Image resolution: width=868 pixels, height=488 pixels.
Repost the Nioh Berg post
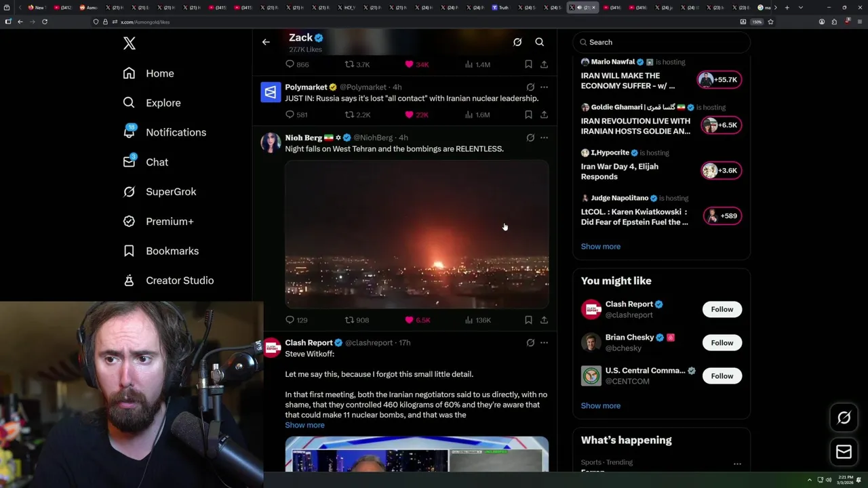pos(349,320)
